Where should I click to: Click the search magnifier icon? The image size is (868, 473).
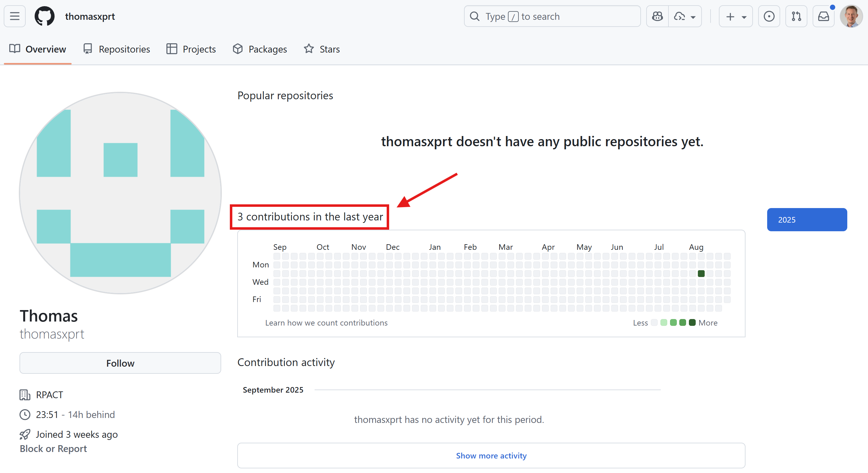(475, 16)
